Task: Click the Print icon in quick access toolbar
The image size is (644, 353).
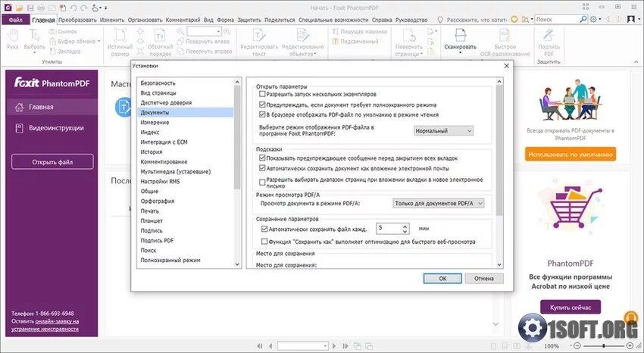Action: pos(41,8)
